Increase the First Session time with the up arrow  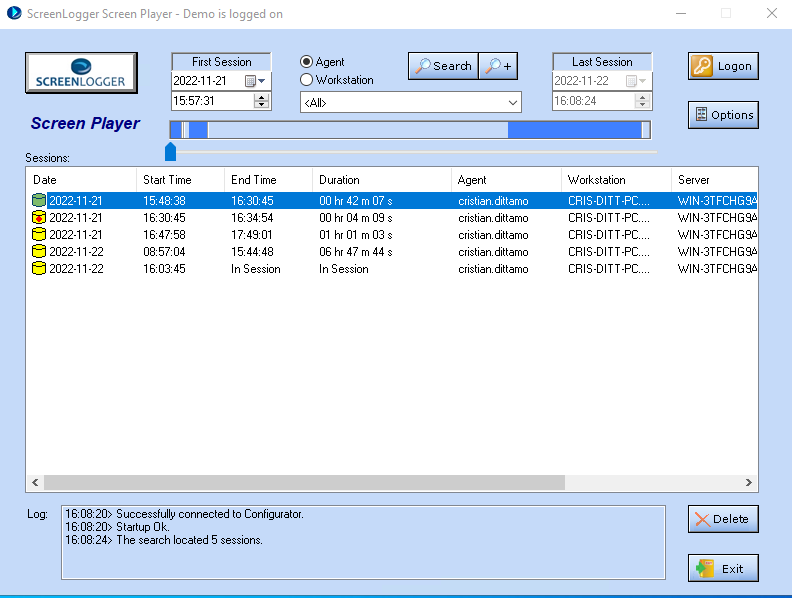point(262,97)
